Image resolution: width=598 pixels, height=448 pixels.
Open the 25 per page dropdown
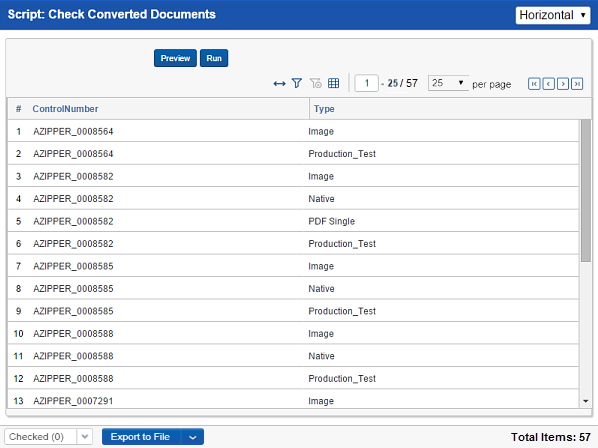click(448, 83)
